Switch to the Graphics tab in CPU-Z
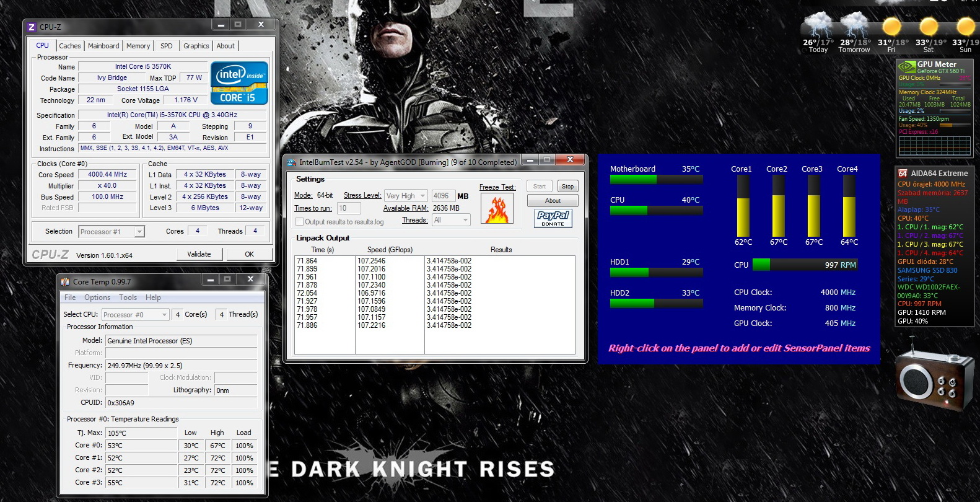 [196, 46]
